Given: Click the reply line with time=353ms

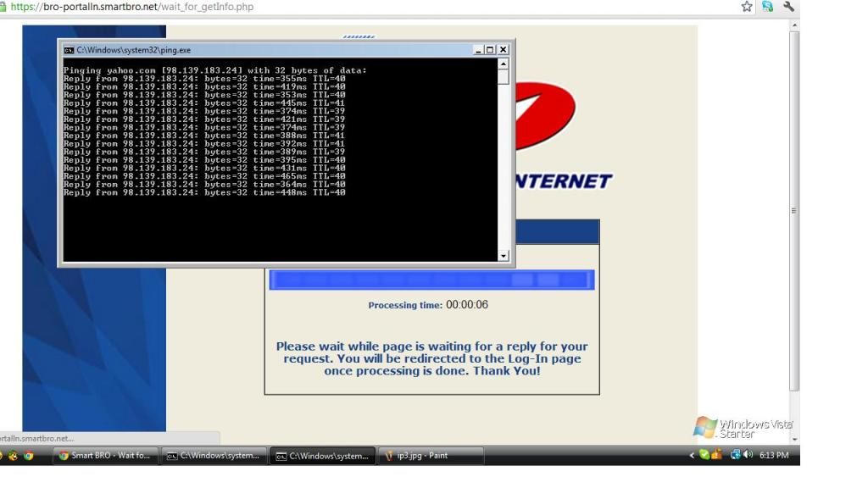Looking at the screenshot, I should coord(204,95).
